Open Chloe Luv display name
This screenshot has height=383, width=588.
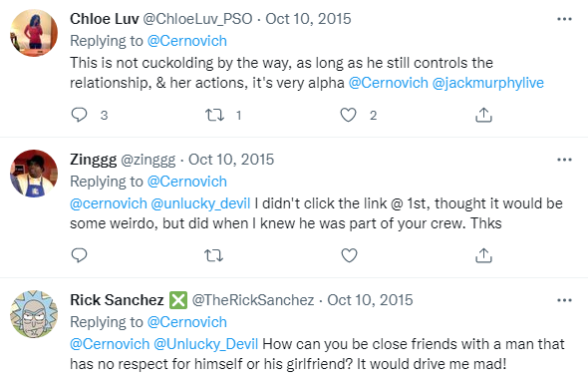click(x=105, y=19)
